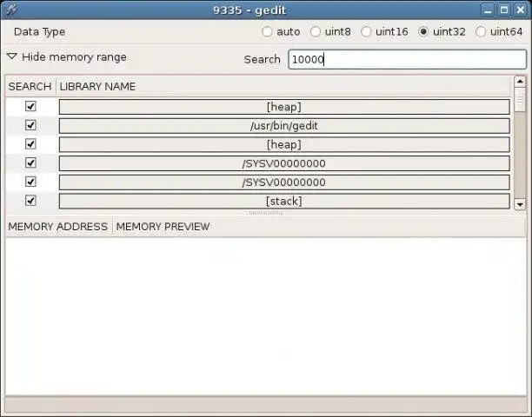Minimize the 9335 - gedit window
This screenshot has width=532, height=417.
(x=488, y=10)
